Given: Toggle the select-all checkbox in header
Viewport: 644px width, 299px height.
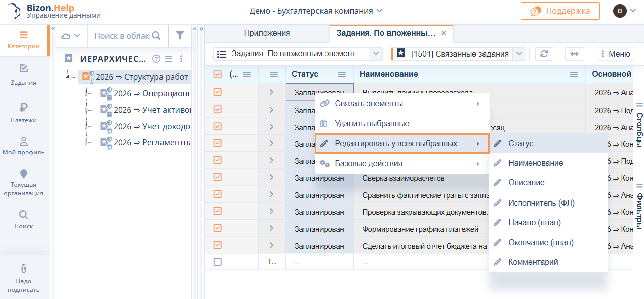Looking at the screenshot, I should click(218, 74).
